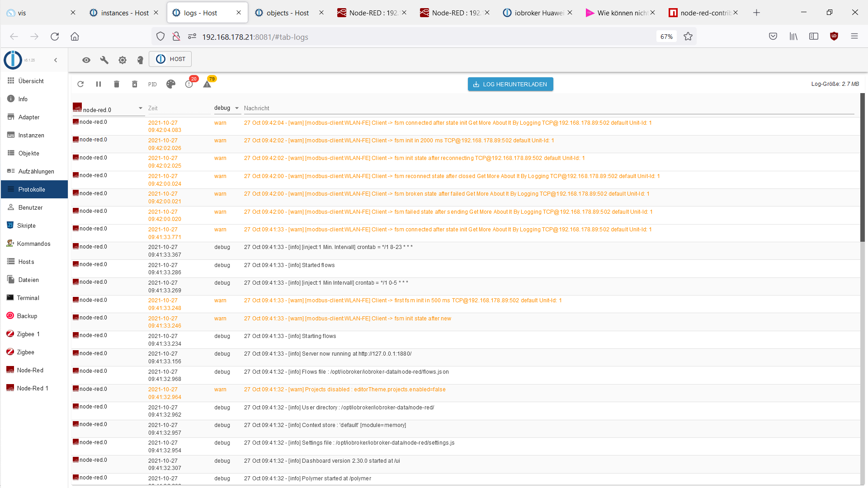Close the logs - Host browser tab
This screenshot has width=868, height=488.
239,13
